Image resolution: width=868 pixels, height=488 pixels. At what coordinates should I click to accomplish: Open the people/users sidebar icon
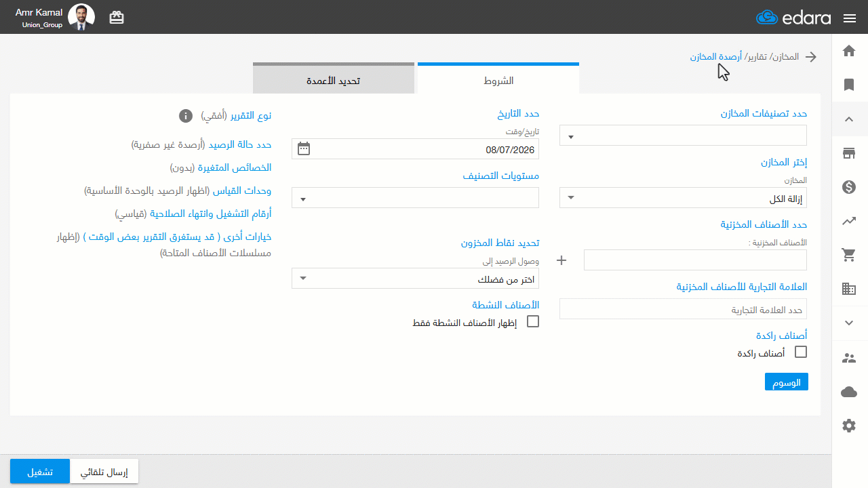849,358
